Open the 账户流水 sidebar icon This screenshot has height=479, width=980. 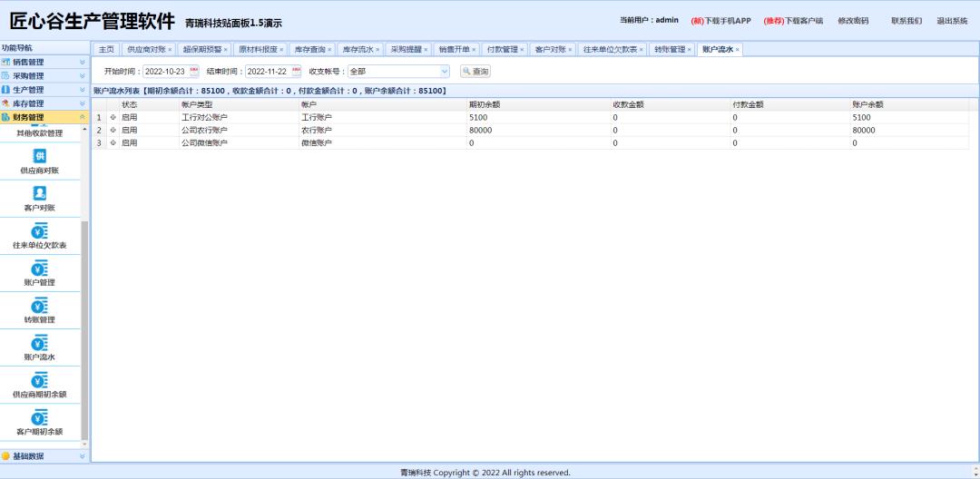39,343
